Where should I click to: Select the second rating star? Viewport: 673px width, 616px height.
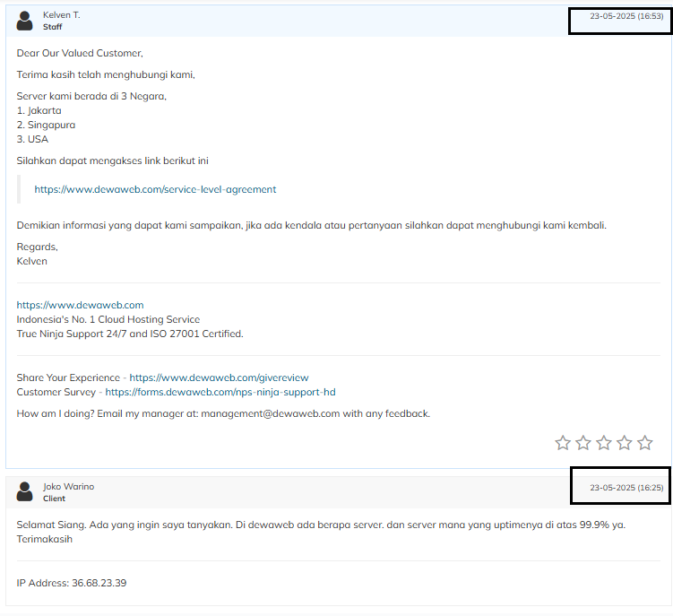583,443
